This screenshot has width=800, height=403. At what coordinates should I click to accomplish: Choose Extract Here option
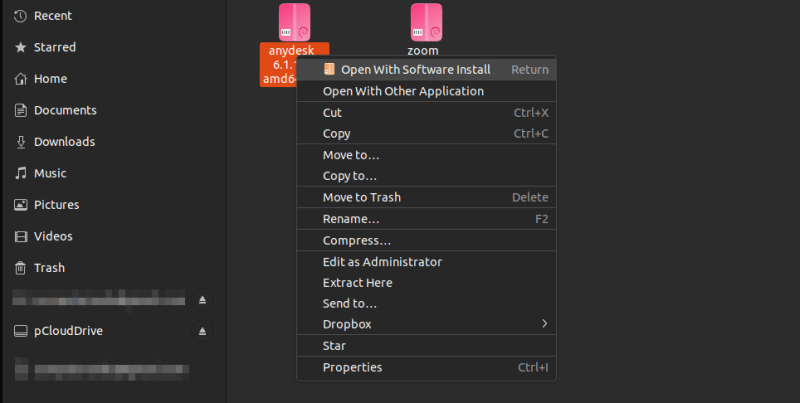(x=357, y=283)
